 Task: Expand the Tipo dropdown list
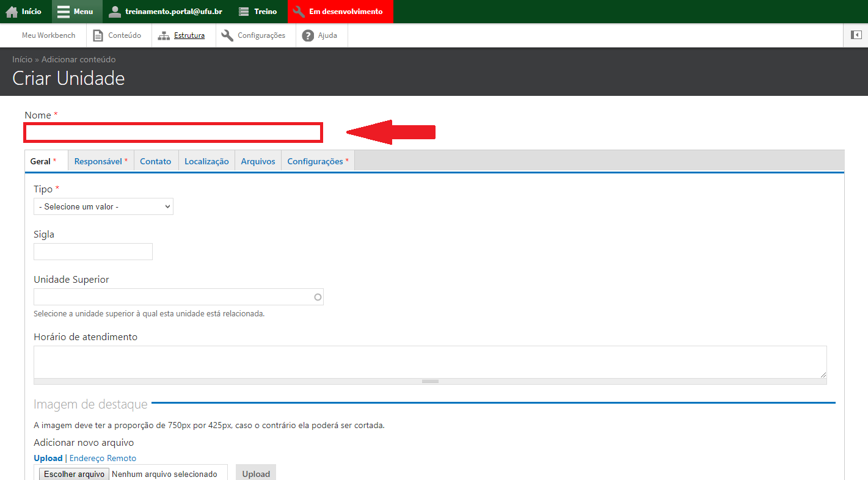click(103, 206)
